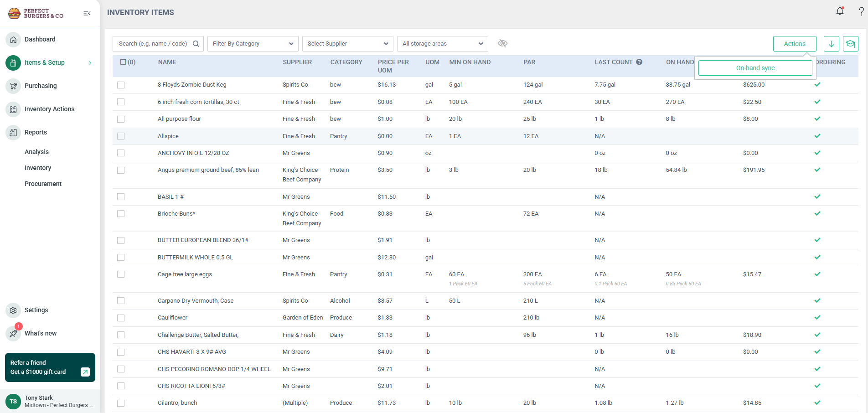The width and height of the screenshot is (868, 413).
Task: Select the Inventory Actions clipboard icon
Action: (13, 109)
